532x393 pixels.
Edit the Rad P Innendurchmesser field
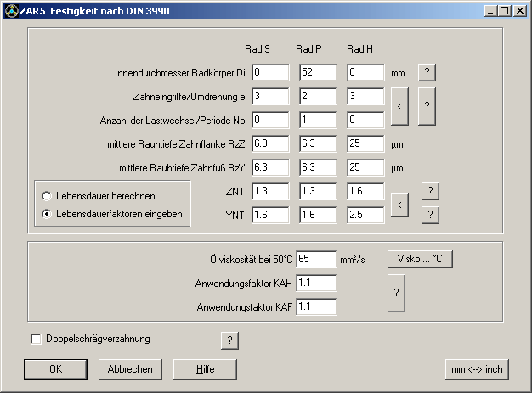pos(318,73)
